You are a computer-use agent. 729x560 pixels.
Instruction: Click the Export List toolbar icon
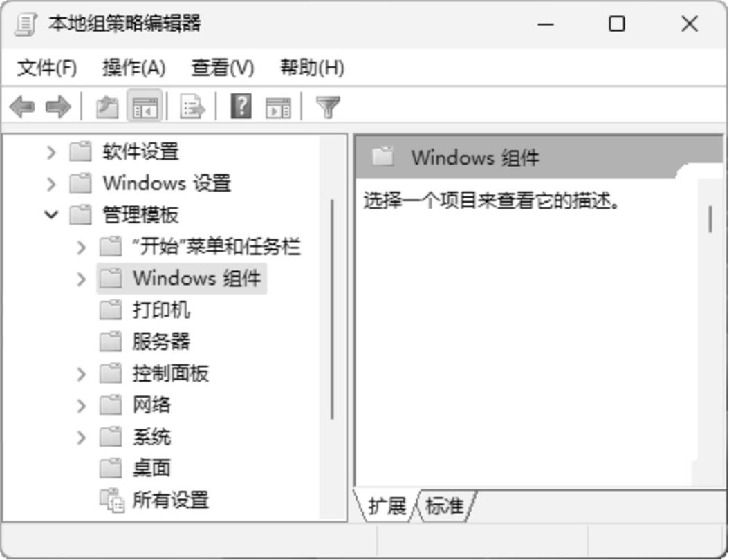click(192, 106)
